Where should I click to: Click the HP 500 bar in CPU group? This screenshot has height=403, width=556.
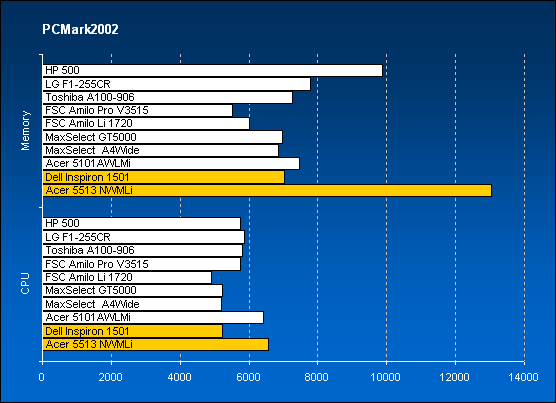142,223
